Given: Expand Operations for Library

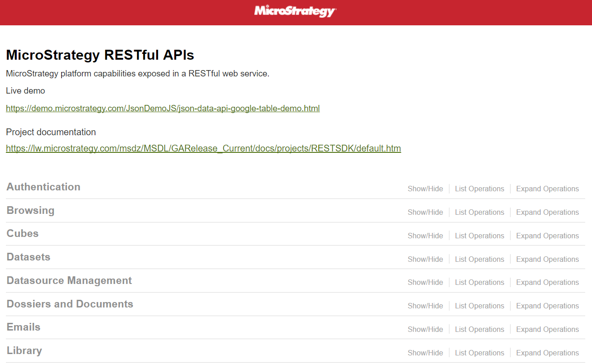Looking at the screenshot, I should (547, 353).
